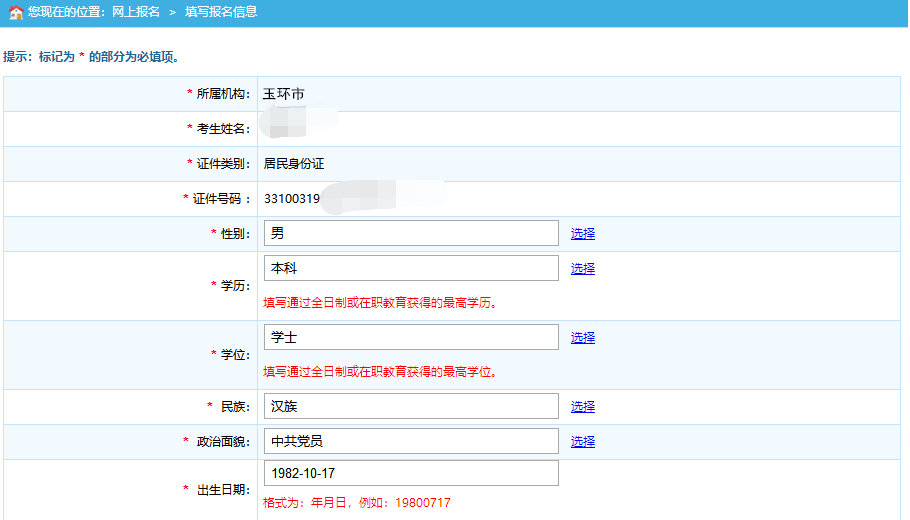910x520 pixels.
Task: Click the 考生姓名 label
Action: pos(219,128)
